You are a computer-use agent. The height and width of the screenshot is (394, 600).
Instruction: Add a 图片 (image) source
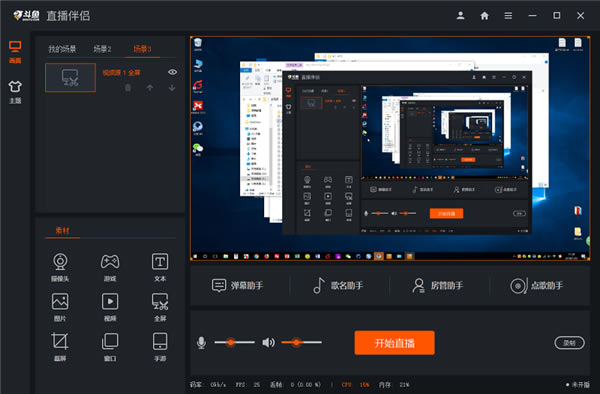point(60,307)
